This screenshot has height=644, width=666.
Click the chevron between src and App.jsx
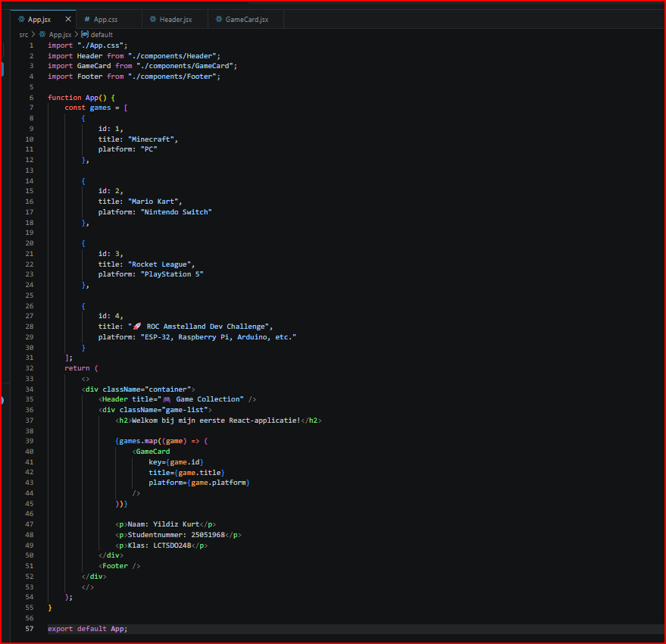click(x=33, y=34)
